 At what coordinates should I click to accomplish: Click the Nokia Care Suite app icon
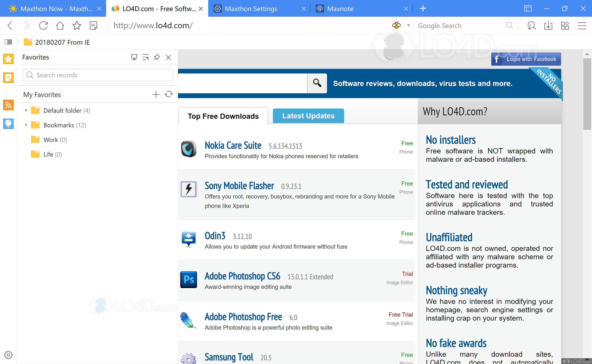188,149
